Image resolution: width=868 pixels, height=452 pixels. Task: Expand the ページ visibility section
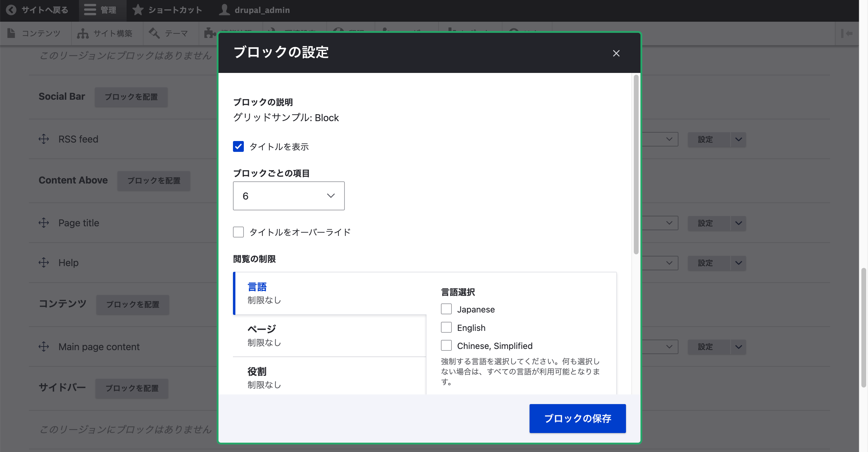pyautogui.click(x=262, y=335)
